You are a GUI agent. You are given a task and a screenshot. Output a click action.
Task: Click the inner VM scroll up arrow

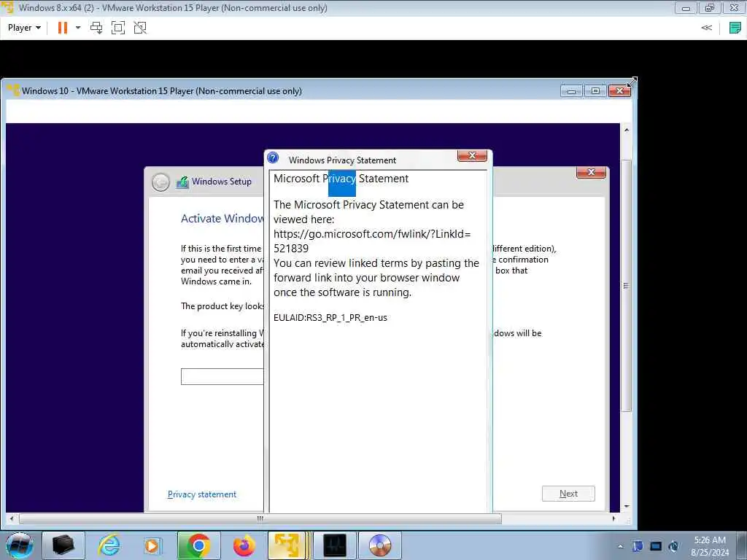627,130
